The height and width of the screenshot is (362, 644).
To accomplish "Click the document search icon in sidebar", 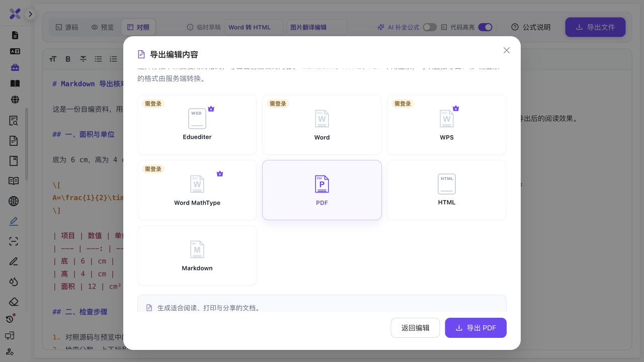I will coord(14,121).
